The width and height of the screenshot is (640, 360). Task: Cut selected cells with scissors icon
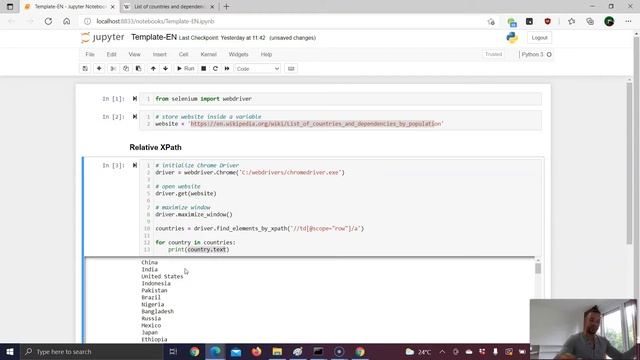coord(113,69)
